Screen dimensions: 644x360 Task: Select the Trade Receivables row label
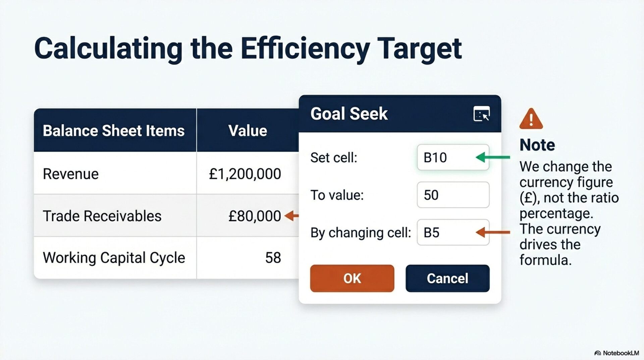click(x=102, y=216)
